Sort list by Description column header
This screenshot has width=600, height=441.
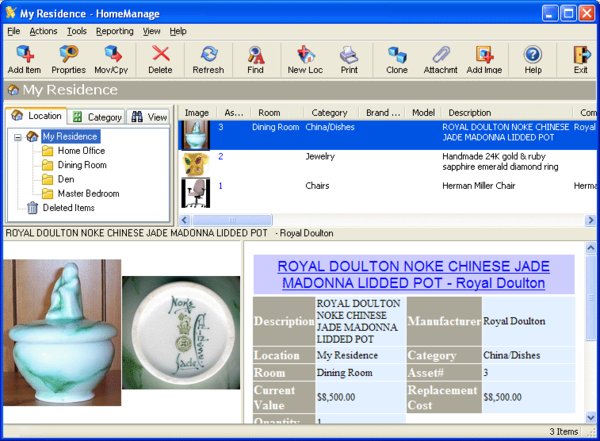[469, 113]
